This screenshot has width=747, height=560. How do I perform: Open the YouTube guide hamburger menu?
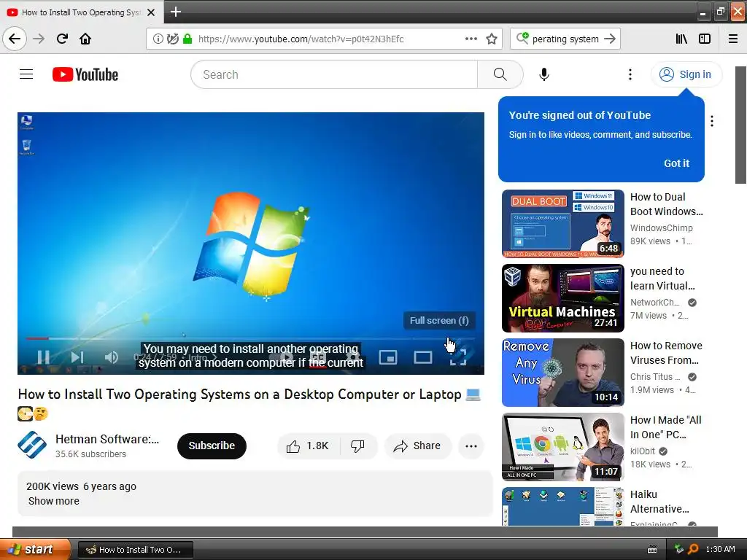pyautogui.click(x=26, y=74)
